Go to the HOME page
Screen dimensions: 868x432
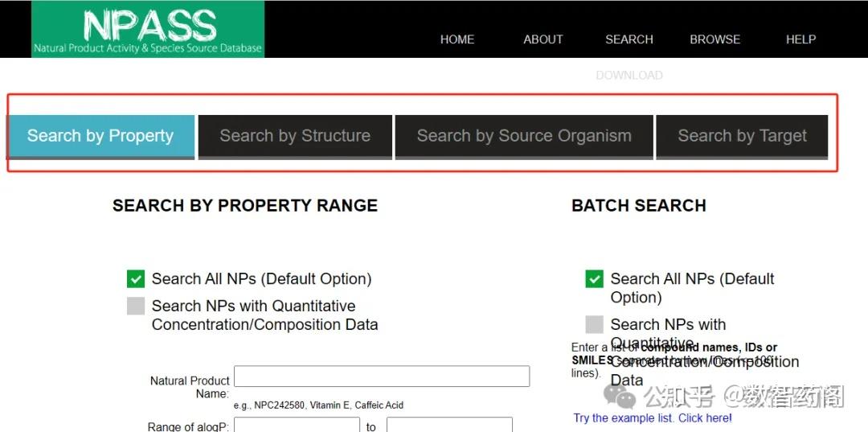(x=457, y=39)
